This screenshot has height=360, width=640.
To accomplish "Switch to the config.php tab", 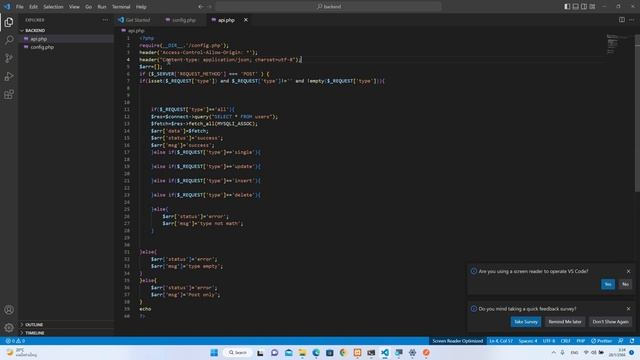I will [x=184, y=20].
